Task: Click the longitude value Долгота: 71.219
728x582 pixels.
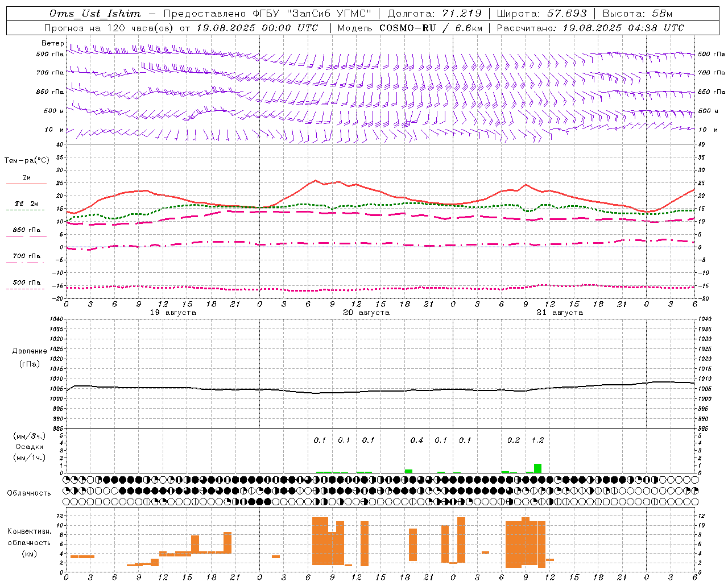Action: [435, 14]
